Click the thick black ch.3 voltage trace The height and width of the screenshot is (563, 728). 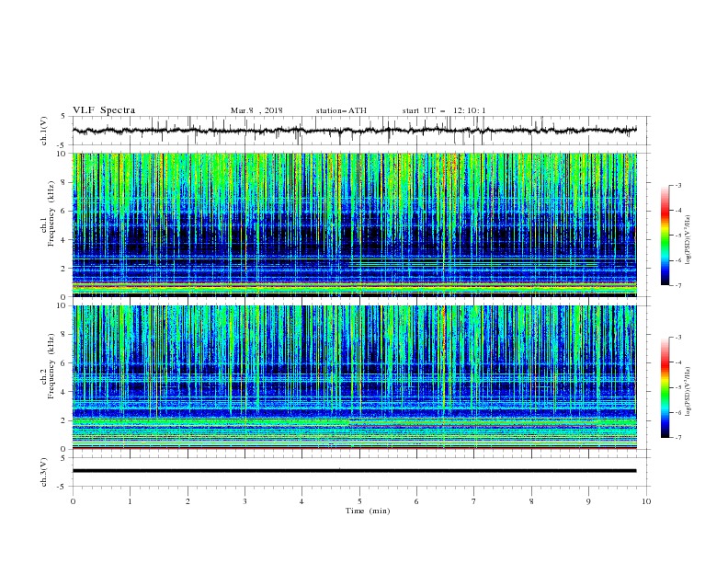[x=354, y=471]
